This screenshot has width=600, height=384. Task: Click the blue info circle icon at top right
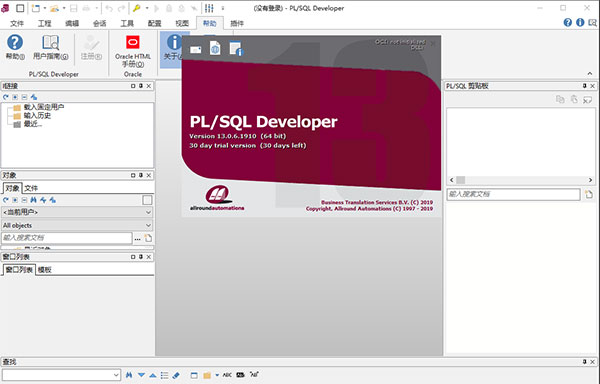pos(580,23)
